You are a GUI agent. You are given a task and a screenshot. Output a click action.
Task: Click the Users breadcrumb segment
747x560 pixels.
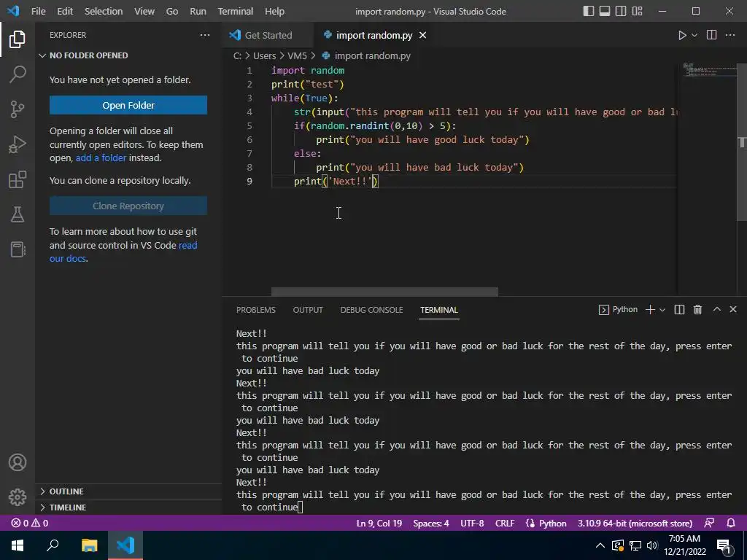tap(264, 55)
